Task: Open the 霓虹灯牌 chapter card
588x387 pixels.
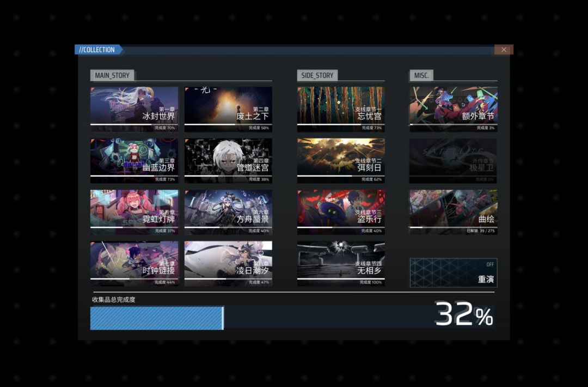Action: pyautogui.click(x=134, y=212)
